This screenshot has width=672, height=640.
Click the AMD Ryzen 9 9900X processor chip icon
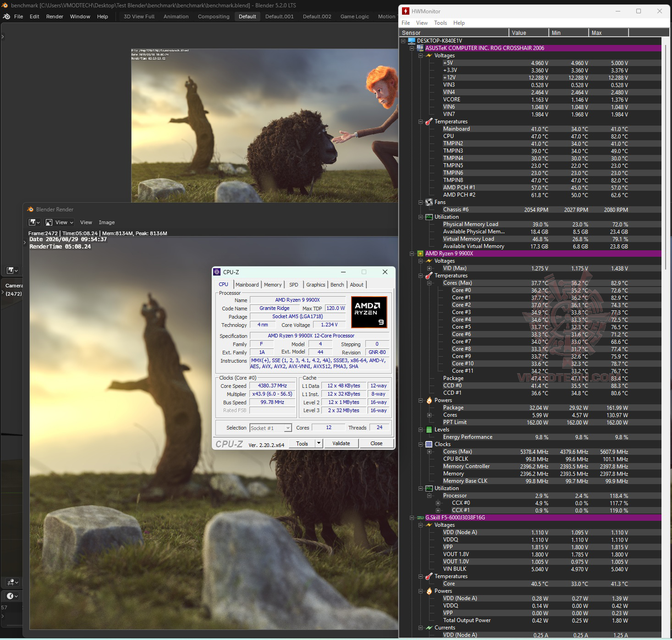tap(420, 254)
